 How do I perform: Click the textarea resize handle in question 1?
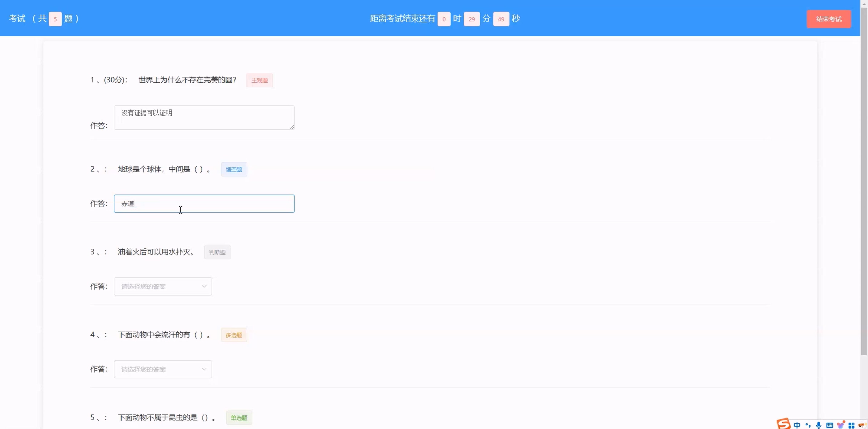pyautogui.click(x=292, y=127)
